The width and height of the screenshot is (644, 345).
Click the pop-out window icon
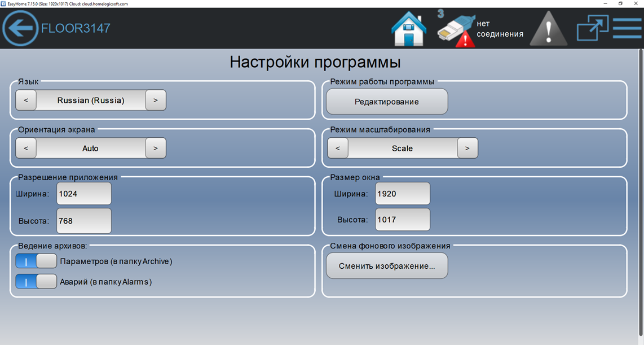click(592, 28)
